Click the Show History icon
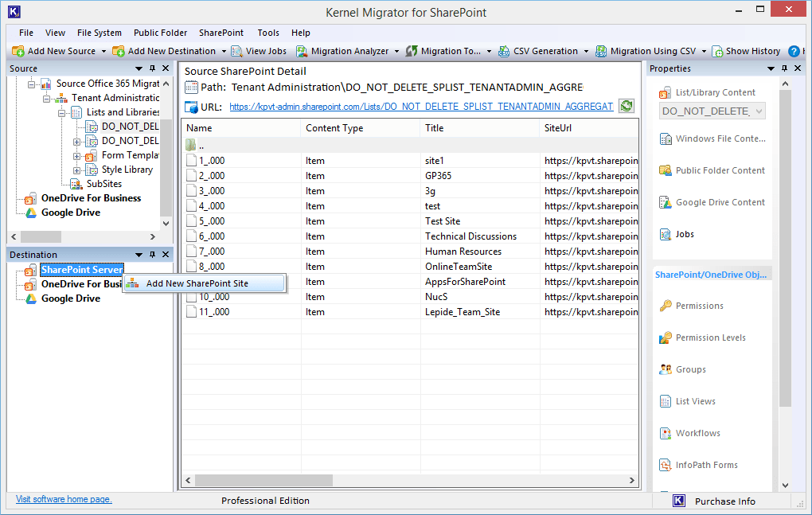The image size is (812, 515). pos(717,51)
